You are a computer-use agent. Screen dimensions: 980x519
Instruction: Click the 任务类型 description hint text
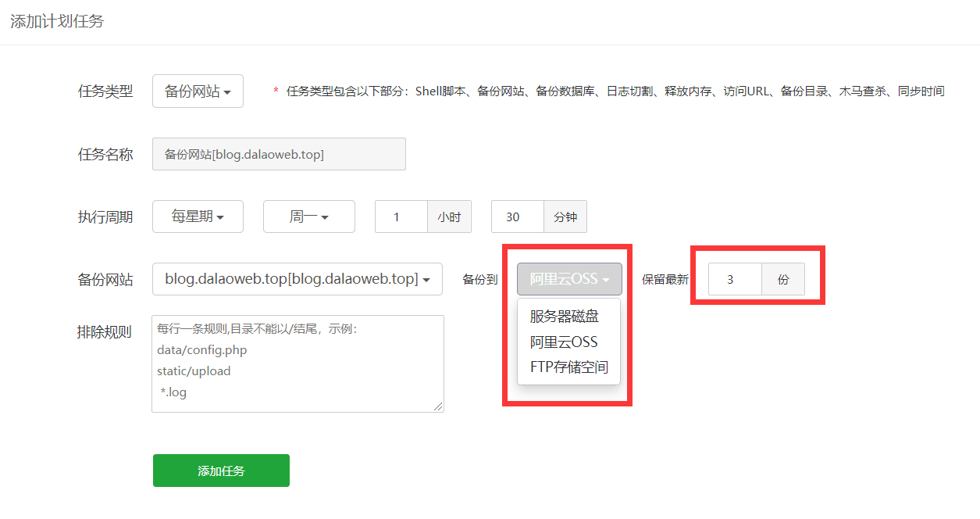click(x=615, y=91)
